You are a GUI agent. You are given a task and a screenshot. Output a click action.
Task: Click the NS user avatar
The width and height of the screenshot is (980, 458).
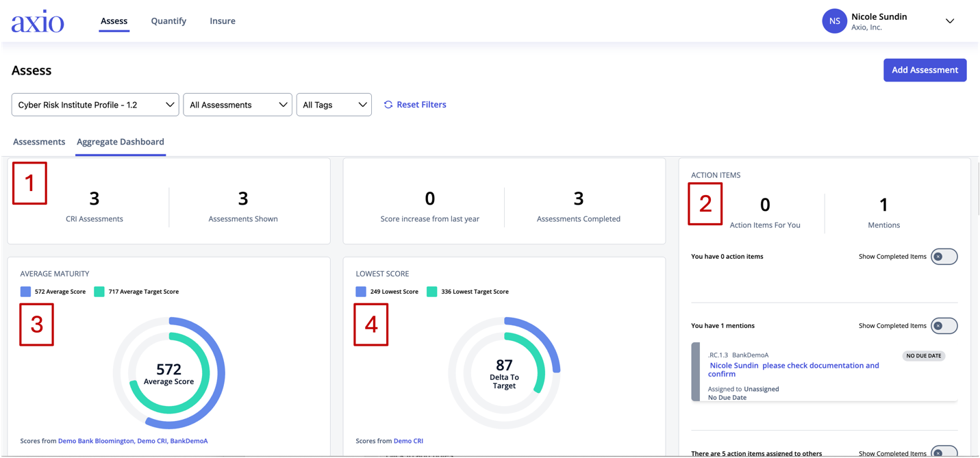[x=834, y=21]
